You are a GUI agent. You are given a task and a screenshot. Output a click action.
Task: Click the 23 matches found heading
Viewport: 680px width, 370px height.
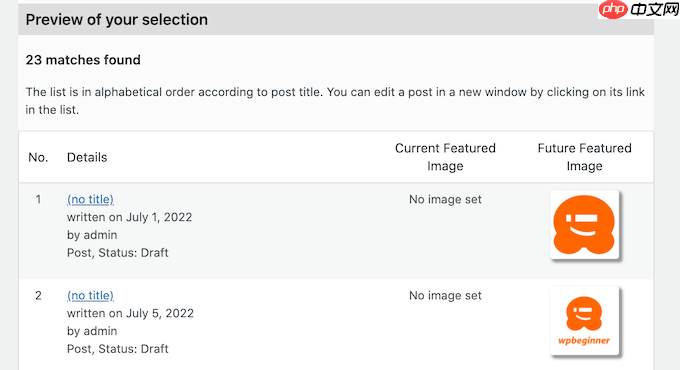click(83, 59)
